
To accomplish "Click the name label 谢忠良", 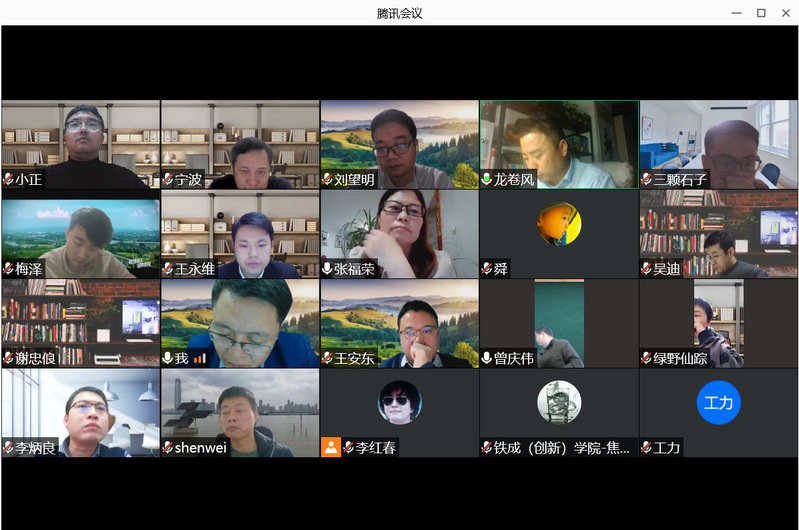I will [x=35, y=358].
